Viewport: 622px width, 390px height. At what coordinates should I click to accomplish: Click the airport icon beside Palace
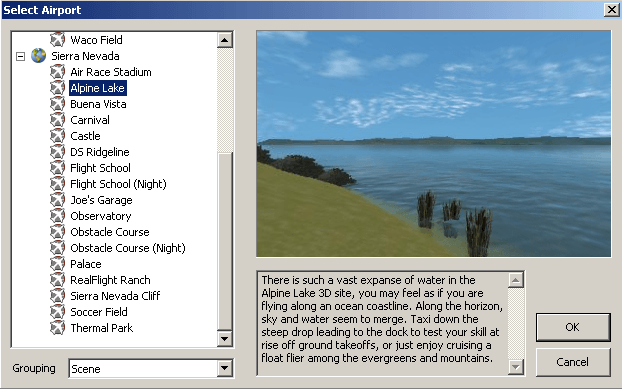click(x=58, y=264)
